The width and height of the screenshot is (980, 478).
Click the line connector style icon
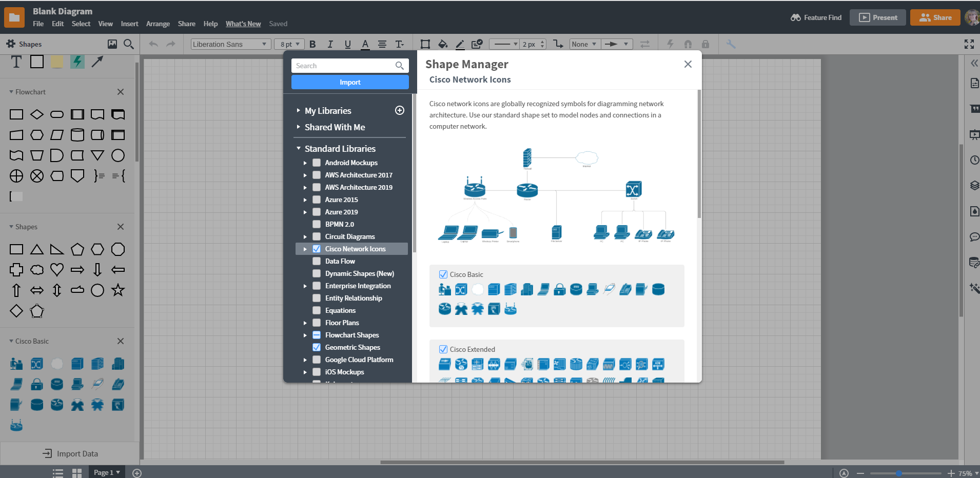pyautogui.click(x=558, y=44)
